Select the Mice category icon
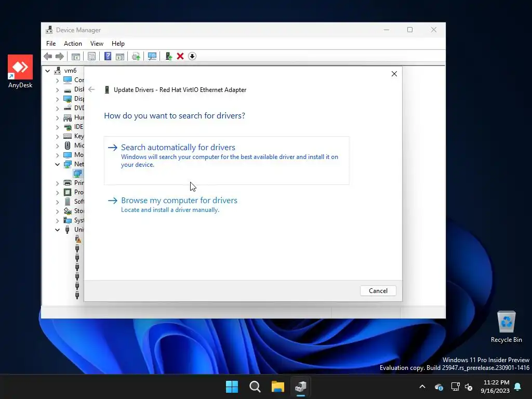This screenshot has width=532, height=399. pos(68,145)
